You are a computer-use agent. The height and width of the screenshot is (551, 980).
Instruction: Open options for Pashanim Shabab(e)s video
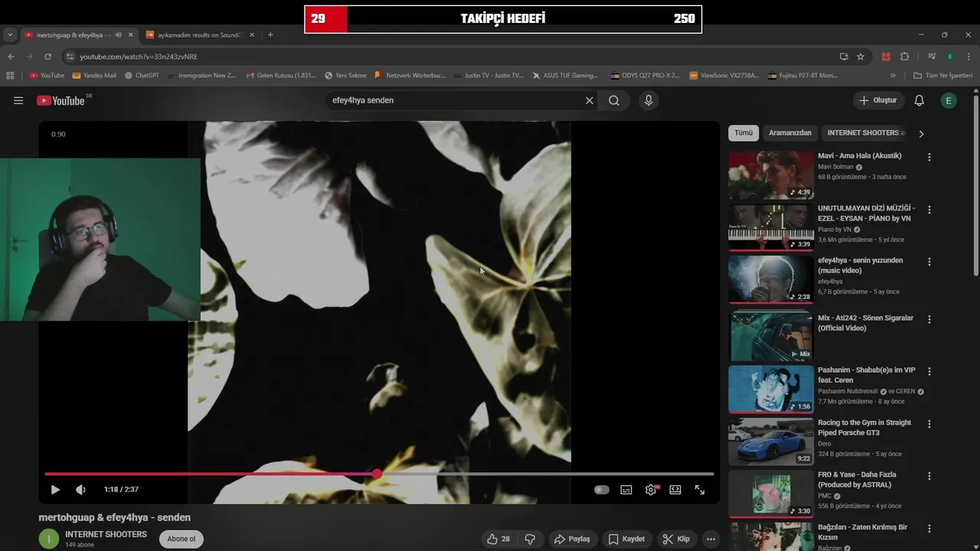click(x=929, y=371)
